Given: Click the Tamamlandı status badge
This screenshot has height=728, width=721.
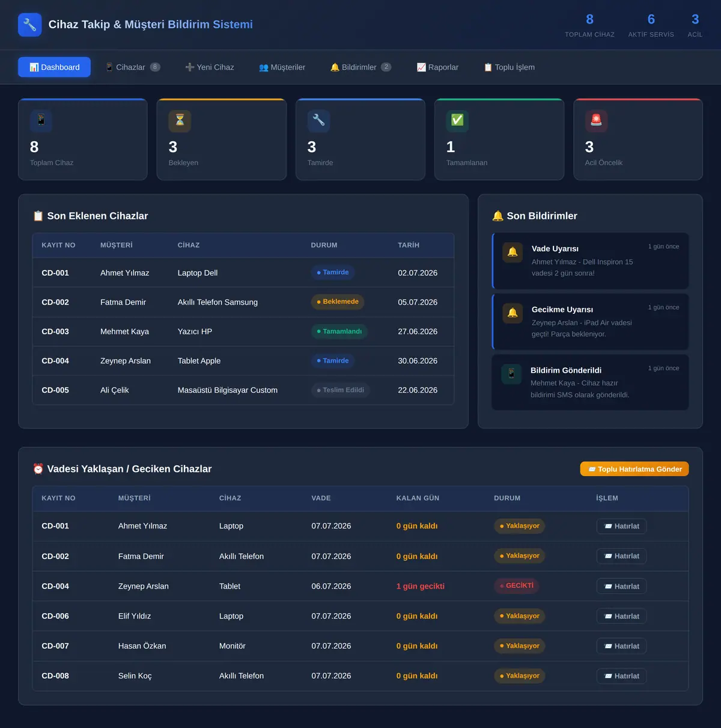Looking at the screenshot, I should [339, 331].
